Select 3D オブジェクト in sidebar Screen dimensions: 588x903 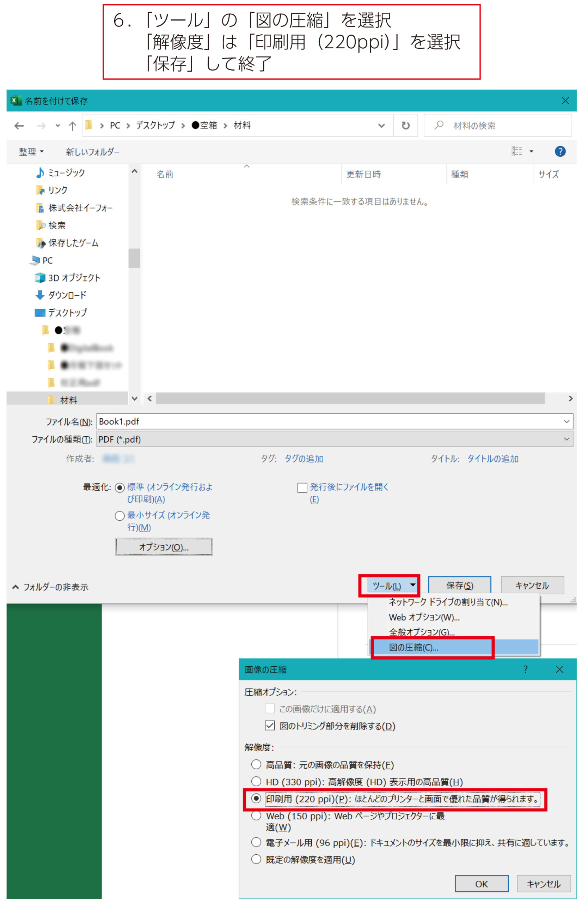tap(74, 278)
